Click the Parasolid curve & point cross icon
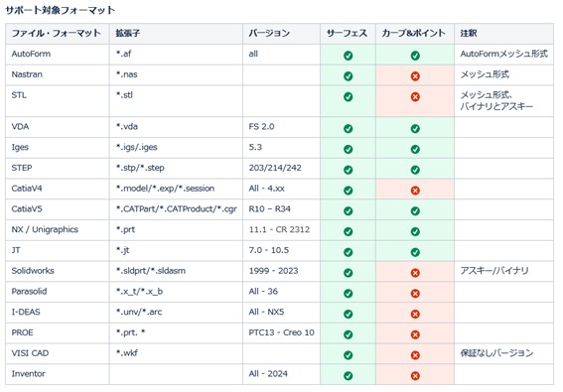Image resolution: width=563 pixels, height=392 pixels. pyautogui.click(x=415, y=294)
